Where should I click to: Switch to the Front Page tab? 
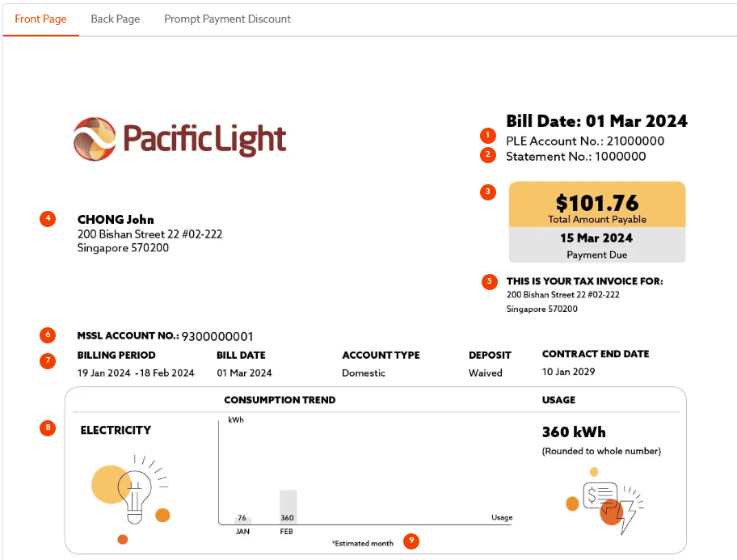40,19
